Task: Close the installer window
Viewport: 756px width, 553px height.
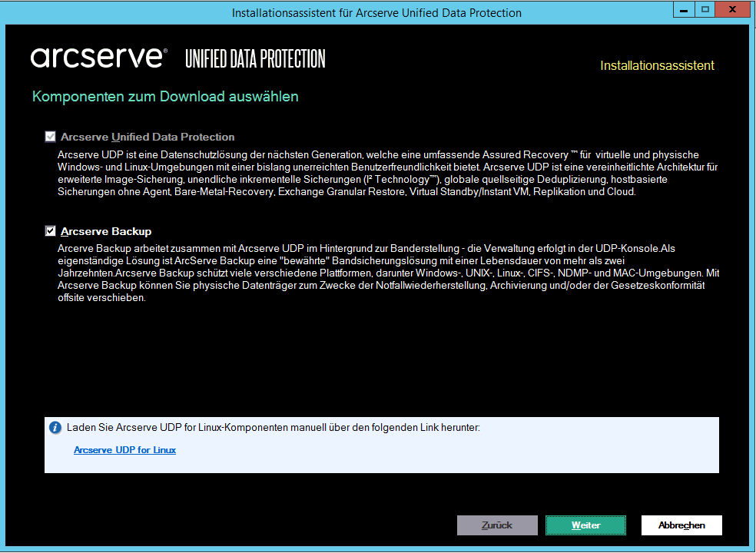Action: 733,10
